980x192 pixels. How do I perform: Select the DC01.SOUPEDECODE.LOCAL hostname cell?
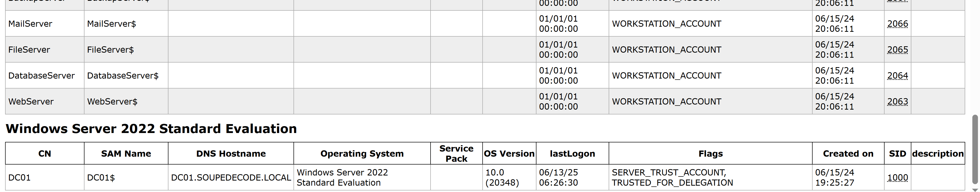(x=231, y=178)
